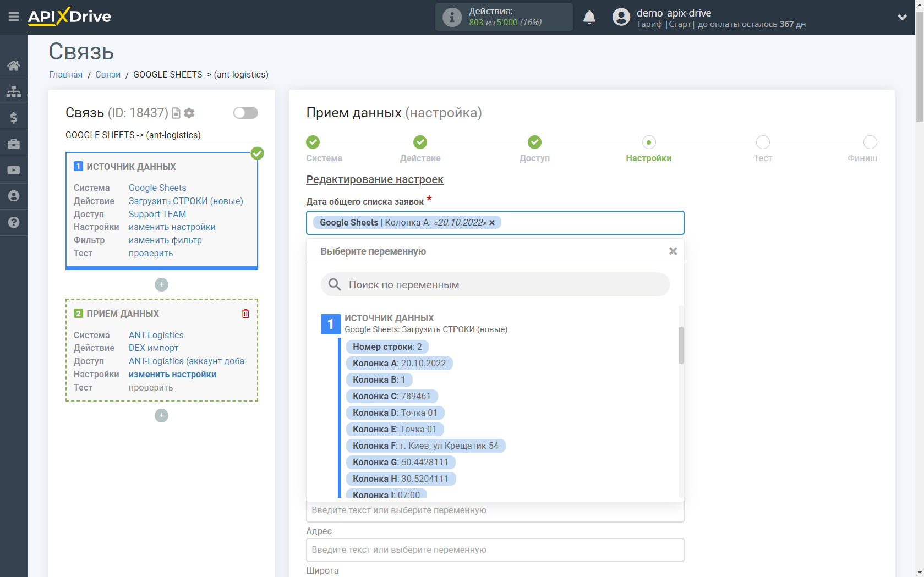Image resolution: width=924 pixels, height=577 pixels.
Task: Open the Support TEAM access link
Action: pos(157,215)
